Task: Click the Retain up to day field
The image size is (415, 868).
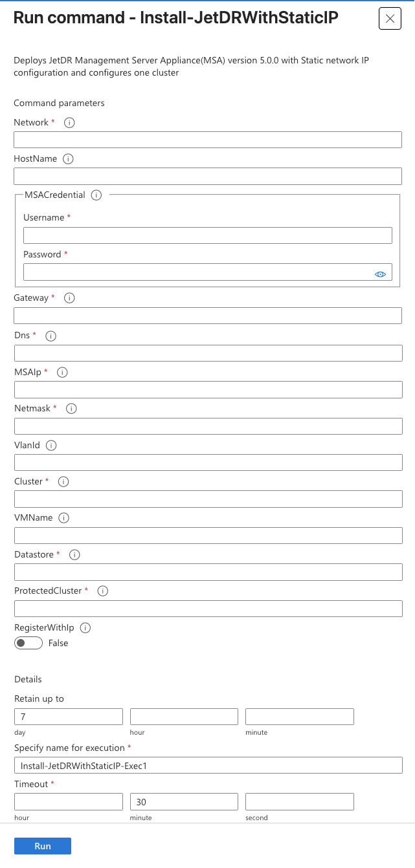Action: (x=69, y=717)
